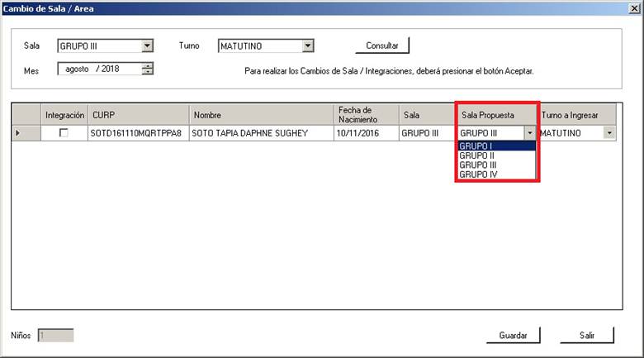Open the Sala dropdown at top
The width and height of the screenshot is (644, 358).
147,46
